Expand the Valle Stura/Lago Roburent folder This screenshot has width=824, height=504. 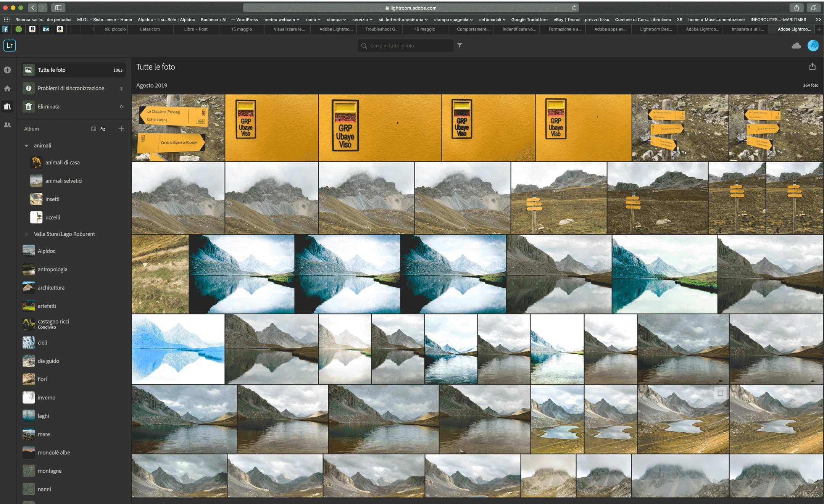(26, 234)
